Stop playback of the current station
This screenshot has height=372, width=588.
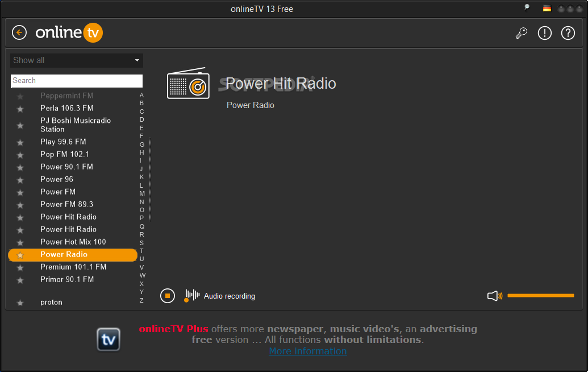pos(168,296)
